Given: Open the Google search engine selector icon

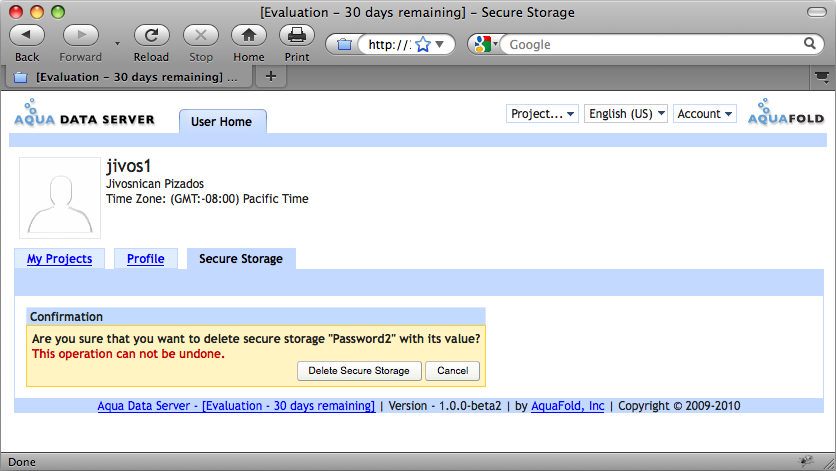Looking at the screenshot, I should pos(485,44).
